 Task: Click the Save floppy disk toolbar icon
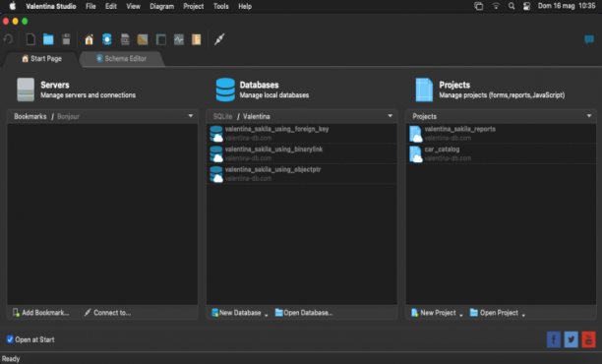tap(67, 39)
